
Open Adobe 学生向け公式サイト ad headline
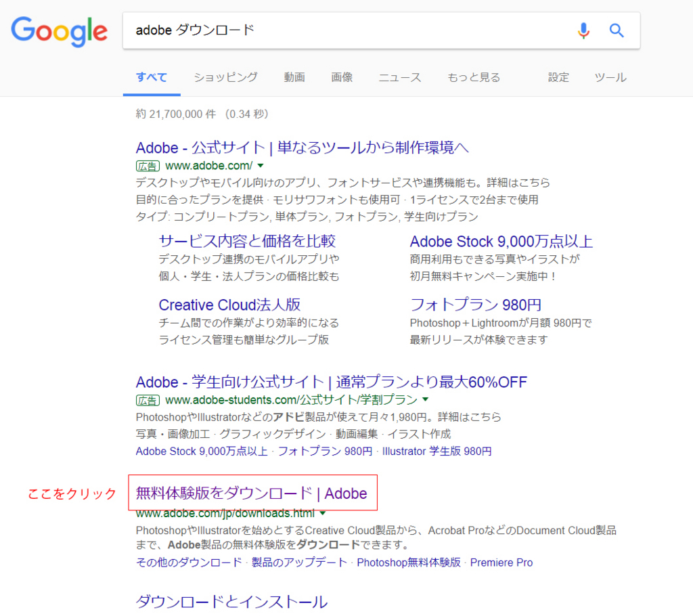point(332,382)
